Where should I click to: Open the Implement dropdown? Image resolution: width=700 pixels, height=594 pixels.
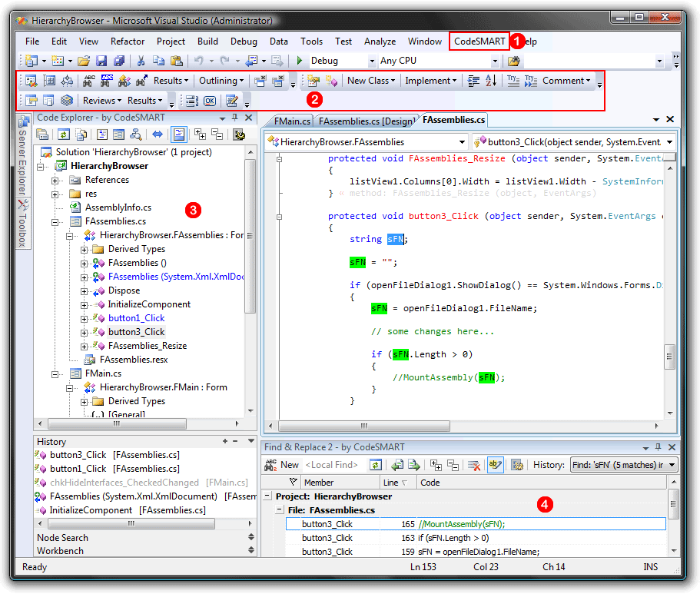431,81
